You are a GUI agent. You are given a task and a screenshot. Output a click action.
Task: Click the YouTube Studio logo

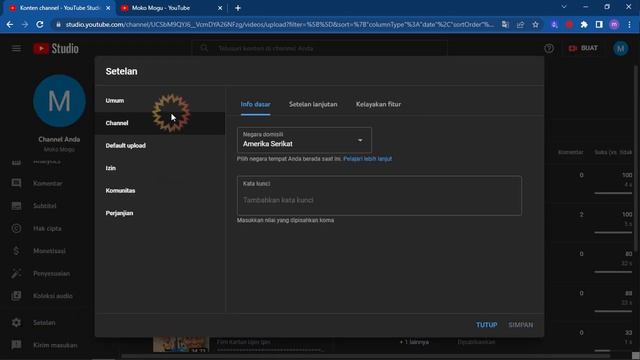tap(56, 49)
